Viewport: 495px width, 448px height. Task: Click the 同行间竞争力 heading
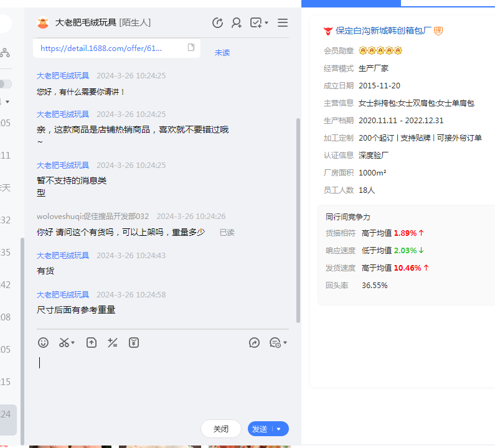point(348,217)
